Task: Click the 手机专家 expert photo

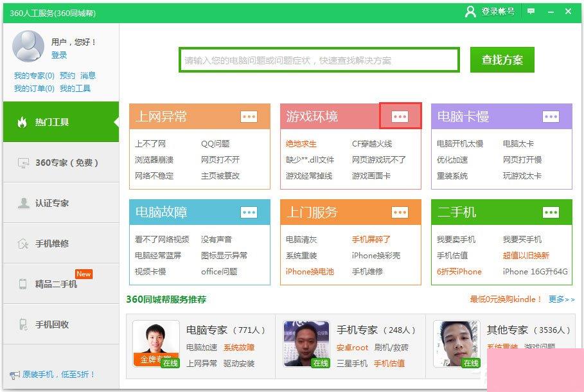Action: 307,344
